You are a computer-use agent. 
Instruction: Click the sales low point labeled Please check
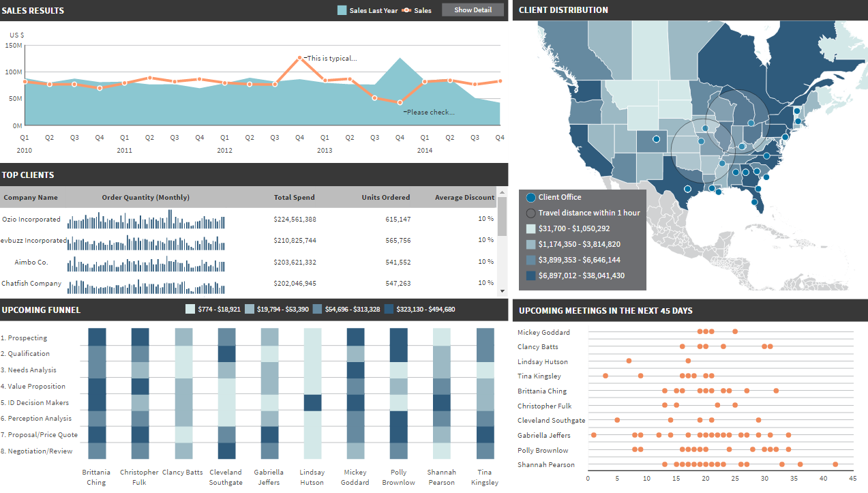pos(400,103)
